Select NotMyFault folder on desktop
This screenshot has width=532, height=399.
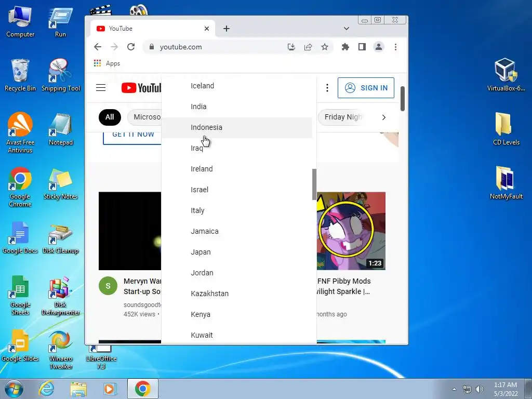pos(506,183)
